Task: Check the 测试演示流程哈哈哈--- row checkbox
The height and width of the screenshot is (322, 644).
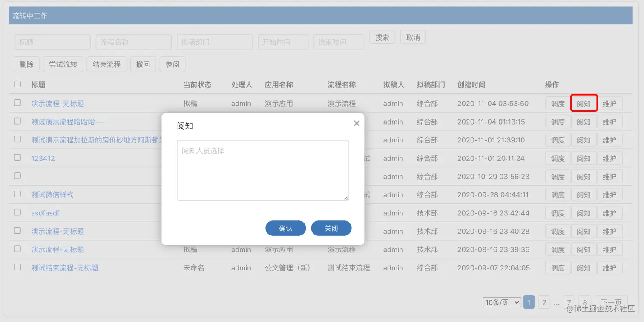Action: pyautogui.click(x=17, y=121)
